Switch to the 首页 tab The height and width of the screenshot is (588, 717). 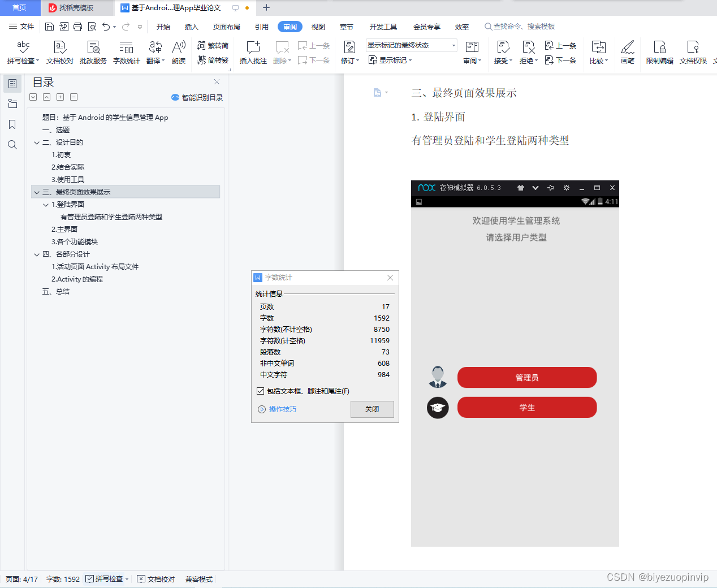[20, 8]
